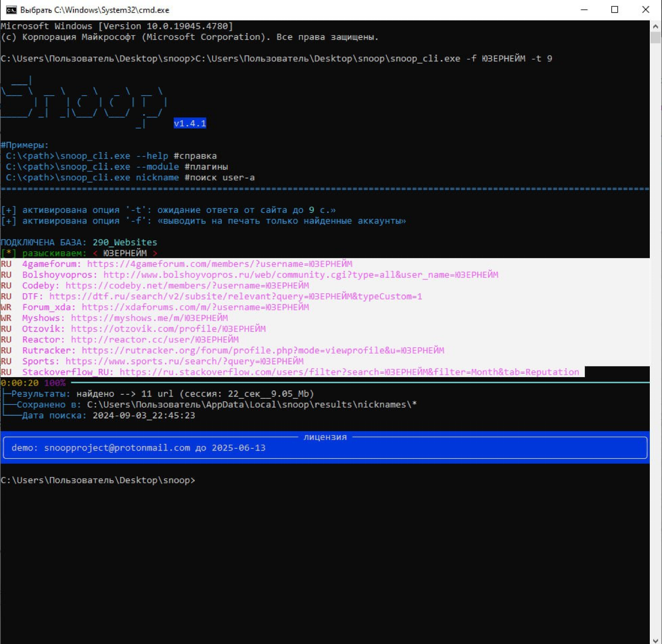Click the 'snoop_cli.exe --help' example line
The width and height of the screenshot is (662, 644).
pyautogui.click(x=111, y=156)
